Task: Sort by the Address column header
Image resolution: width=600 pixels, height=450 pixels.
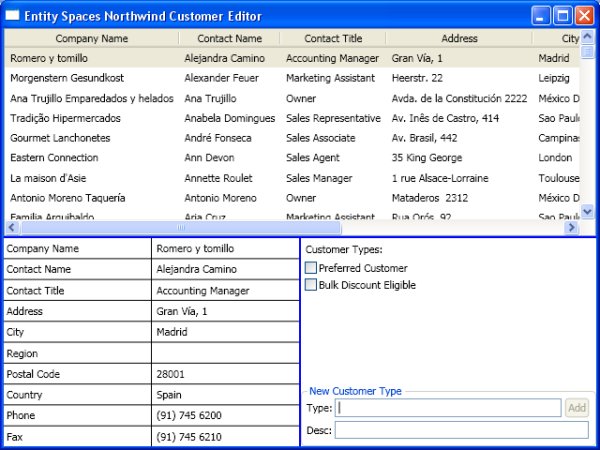Action: coord(459,38)
